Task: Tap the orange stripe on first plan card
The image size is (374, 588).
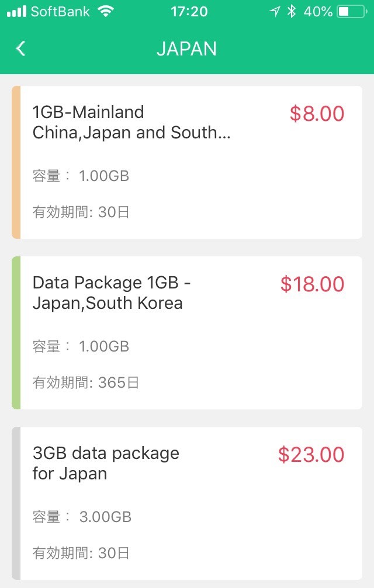Action: pos(16,162)
